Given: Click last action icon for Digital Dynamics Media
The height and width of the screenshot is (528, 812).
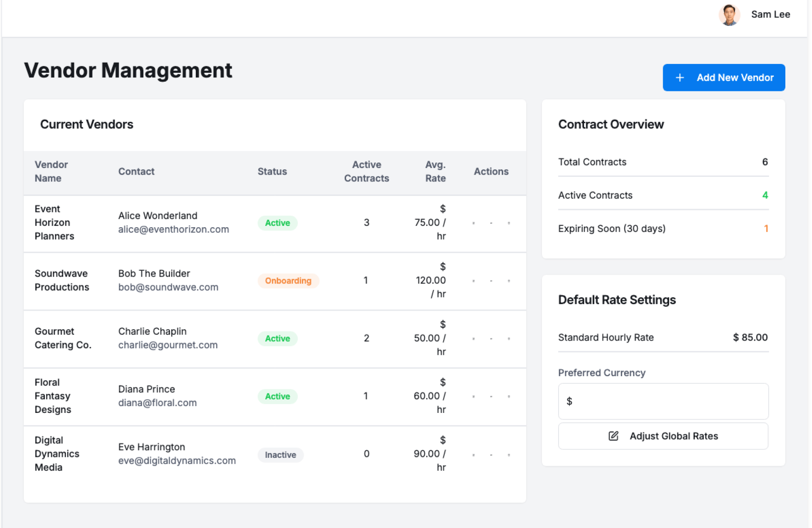Looking at the screenshot, I should pyautogui.click(x=509, y=455).
